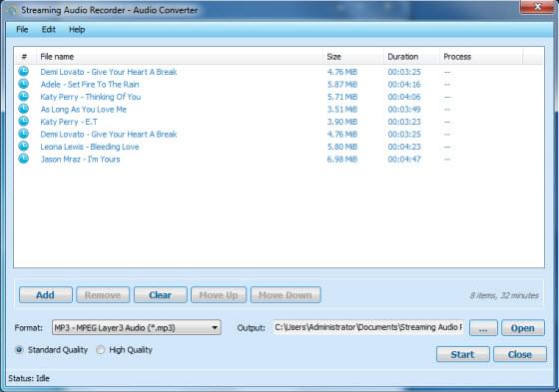The image size is (559, 392).
Task: Select the row 'Katy Perry - Thinking Of You'
Action: click(x=279, y=97)
